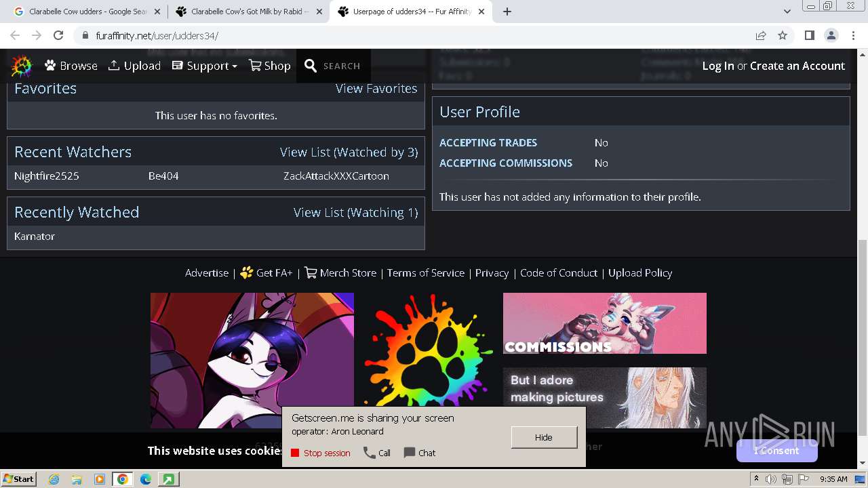Click Call in Getscreen popup

(x=377, y=453)
